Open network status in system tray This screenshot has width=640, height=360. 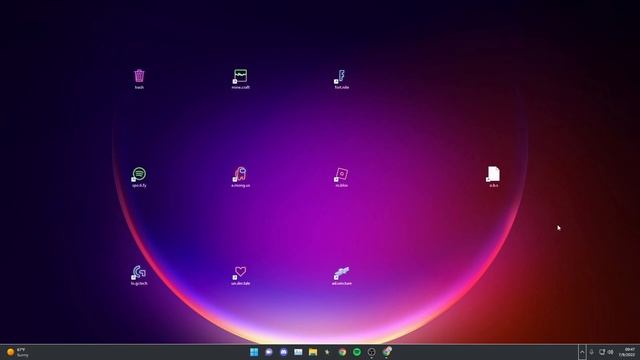(x=602, y=352)
